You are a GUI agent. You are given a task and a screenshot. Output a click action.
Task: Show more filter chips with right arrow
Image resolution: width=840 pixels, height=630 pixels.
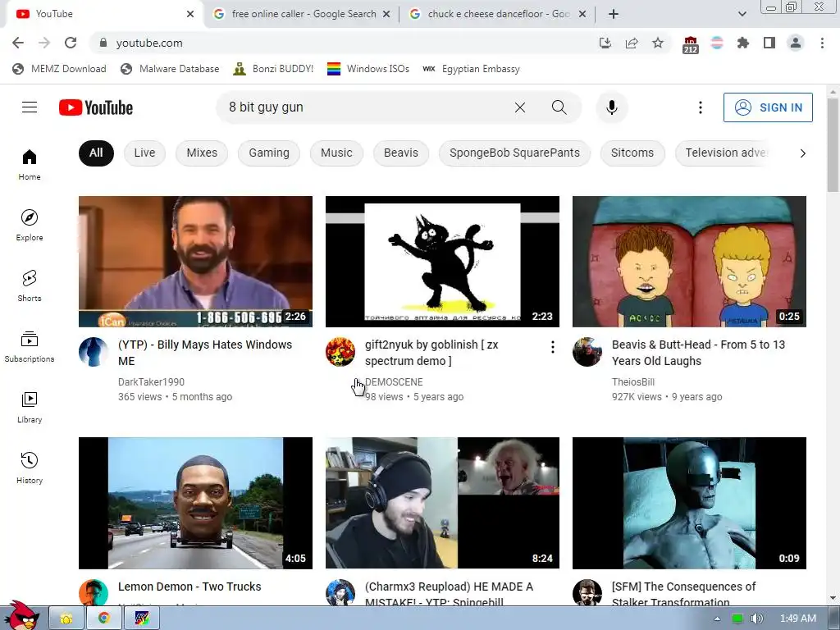tap(802, 153)
